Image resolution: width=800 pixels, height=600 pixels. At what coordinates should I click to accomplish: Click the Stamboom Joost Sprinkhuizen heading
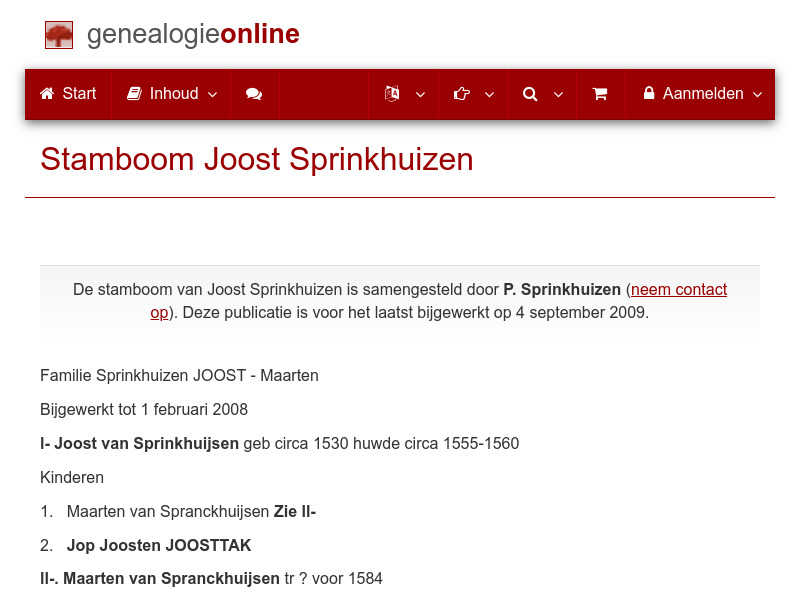tap(256, 160)
